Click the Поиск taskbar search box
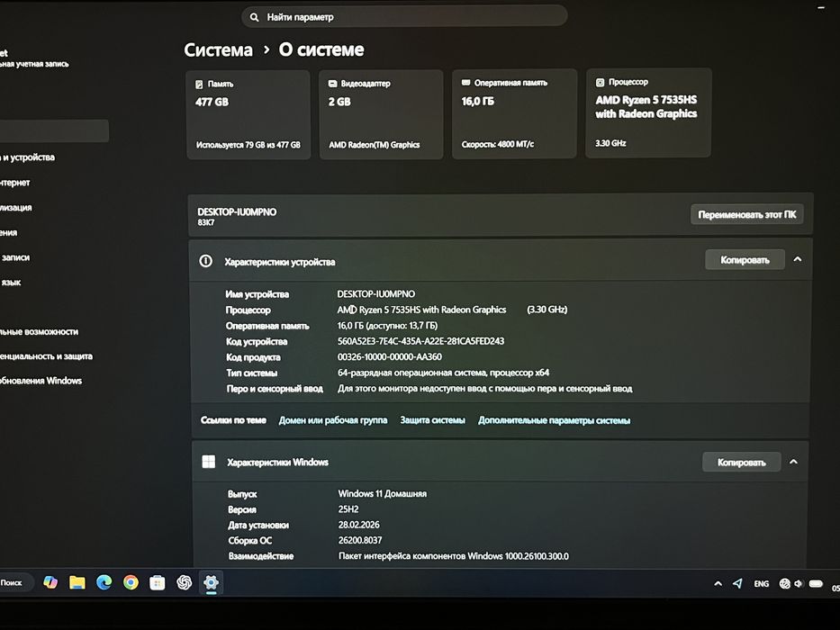840x630 pixels. click(16, 582)
